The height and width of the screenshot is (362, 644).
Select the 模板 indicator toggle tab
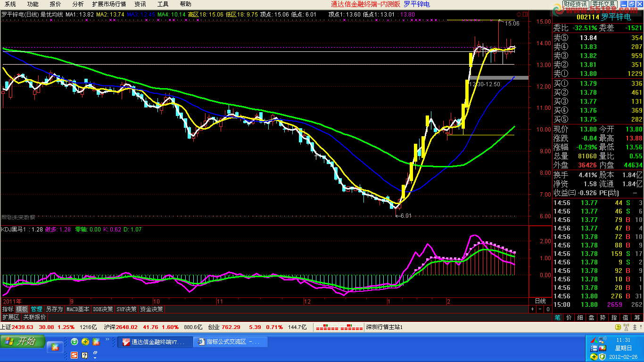22,309
